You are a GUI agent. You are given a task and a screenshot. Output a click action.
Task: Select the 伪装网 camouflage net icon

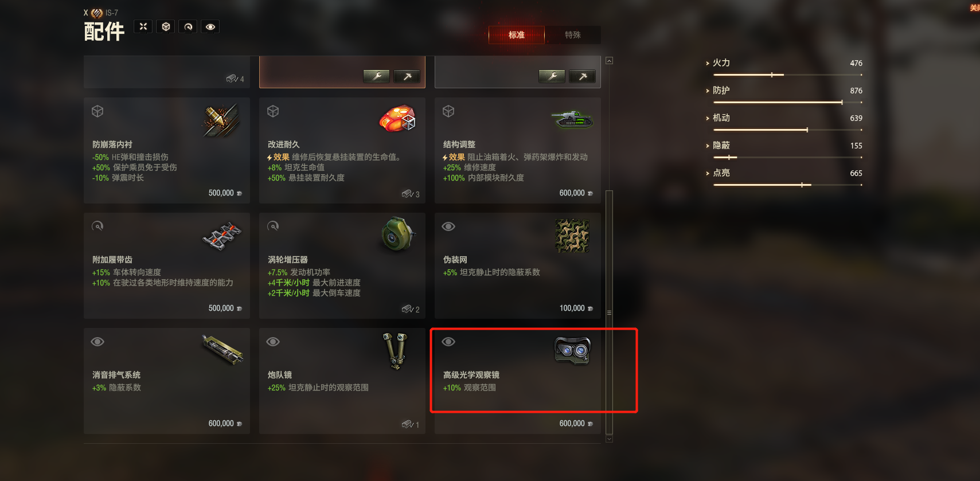click(x=572, y=236)
